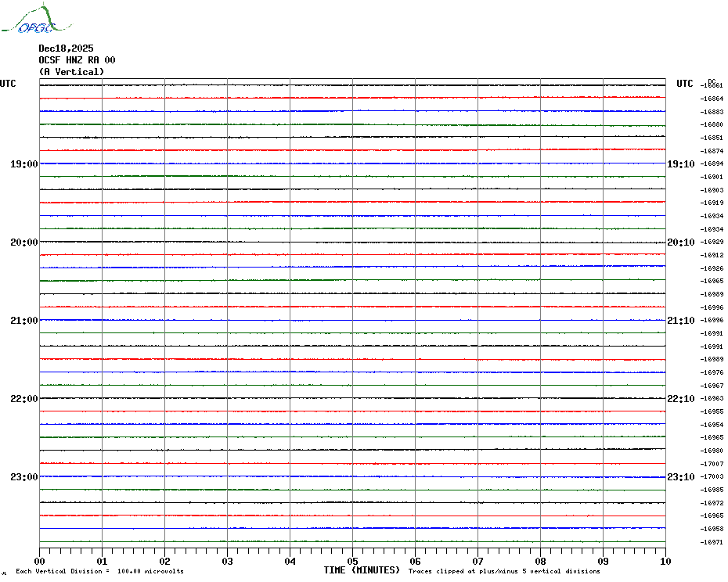Click the DC offset value -16954

pos(712,425)
